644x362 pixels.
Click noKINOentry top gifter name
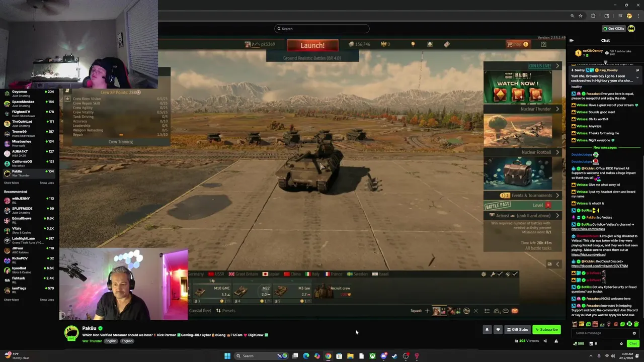593,51
